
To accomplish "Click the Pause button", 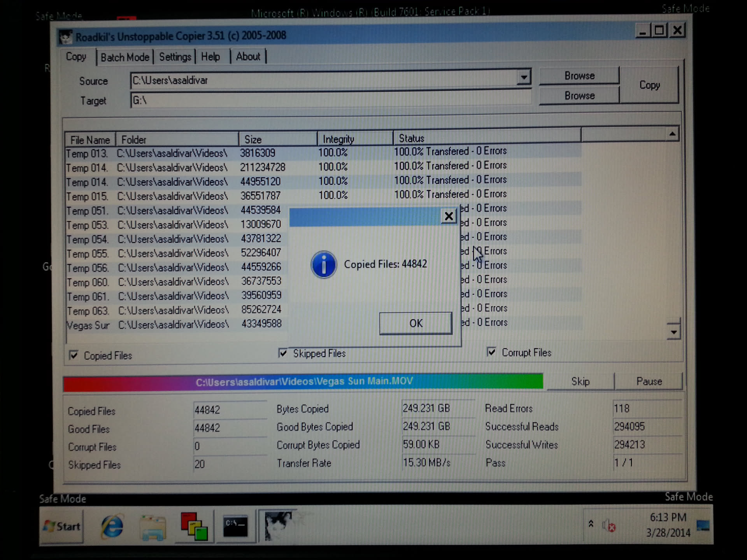I will click(649, 381).
